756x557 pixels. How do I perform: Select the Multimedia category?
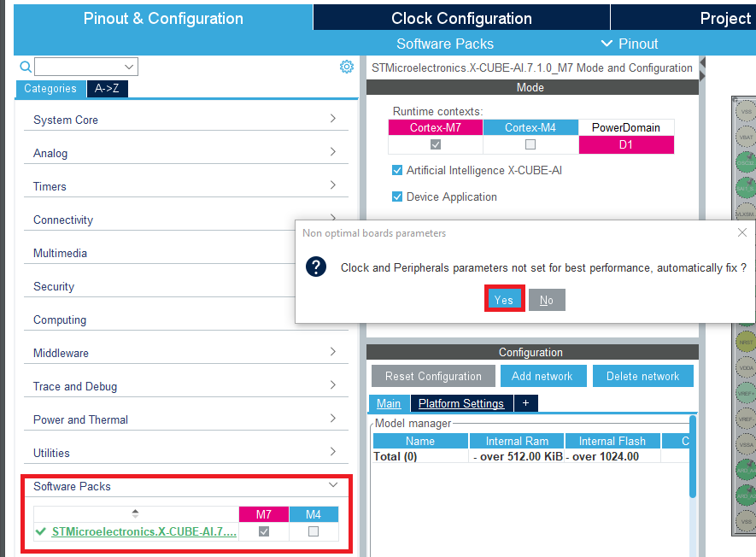61,253
